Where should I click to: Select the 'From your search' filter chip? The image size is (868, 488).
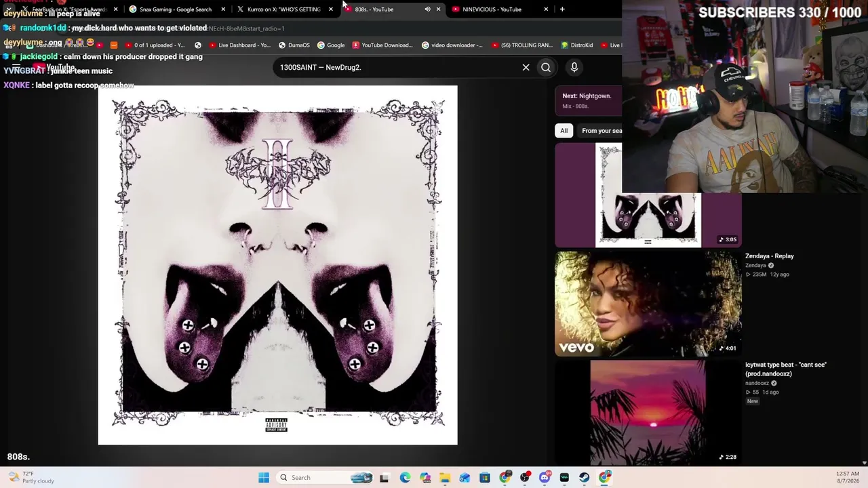coord(601,131)
